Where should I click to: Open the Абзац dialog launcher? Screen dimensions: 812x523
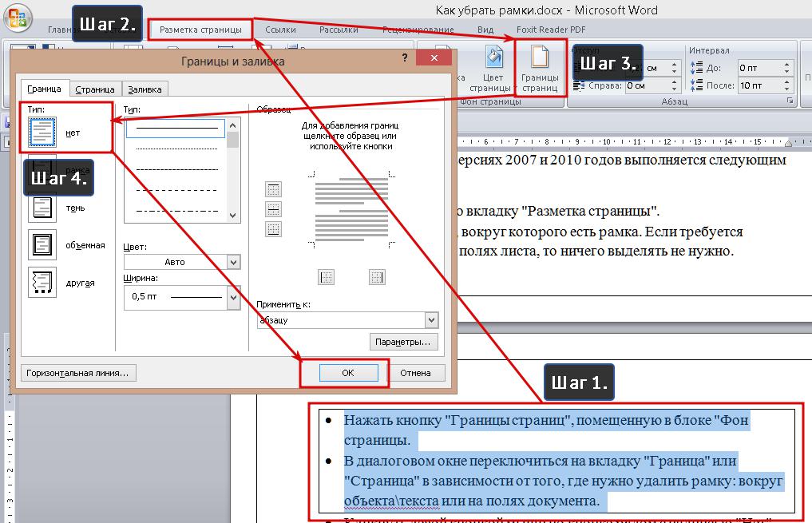(790, 101)
